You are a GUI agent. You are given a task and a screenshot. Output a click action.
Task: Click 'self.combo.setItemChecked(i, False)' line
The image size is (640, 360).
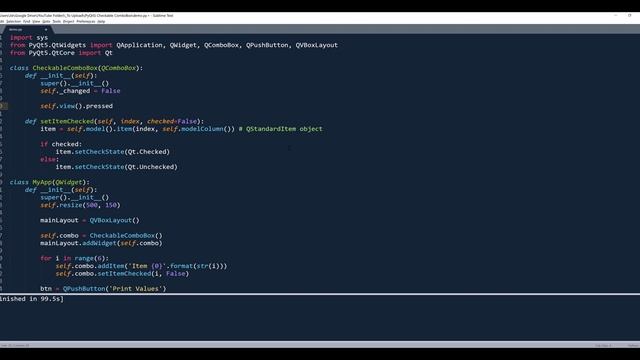pyautogui.click(x=122, y=274)
